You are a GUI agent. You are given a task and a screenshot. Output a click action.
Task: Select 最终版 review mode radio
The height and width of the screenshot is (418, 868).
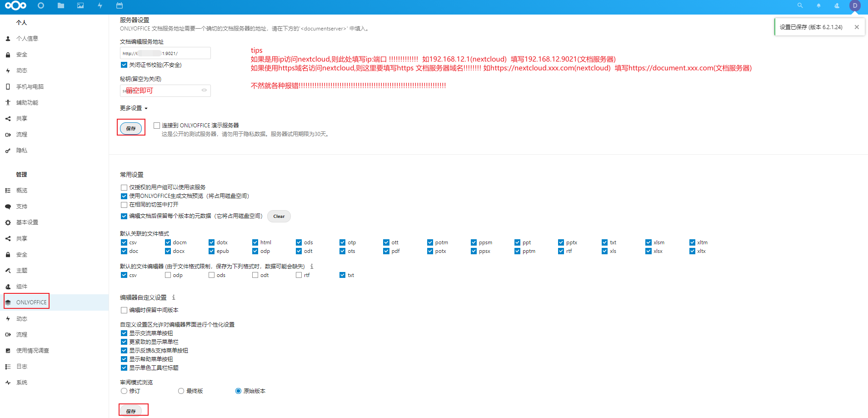pyautogui.click(x=181, y=391)
